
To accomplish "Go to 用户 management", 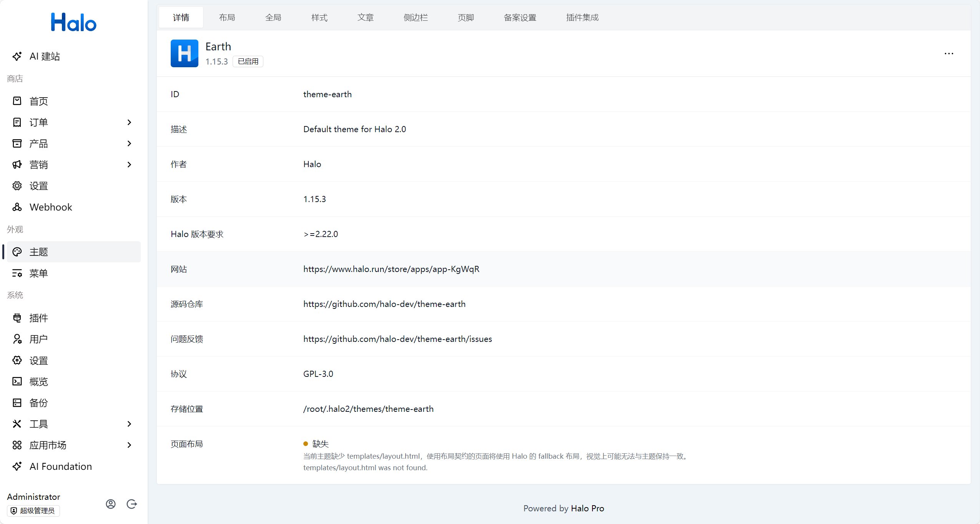I will pos(74,339).
